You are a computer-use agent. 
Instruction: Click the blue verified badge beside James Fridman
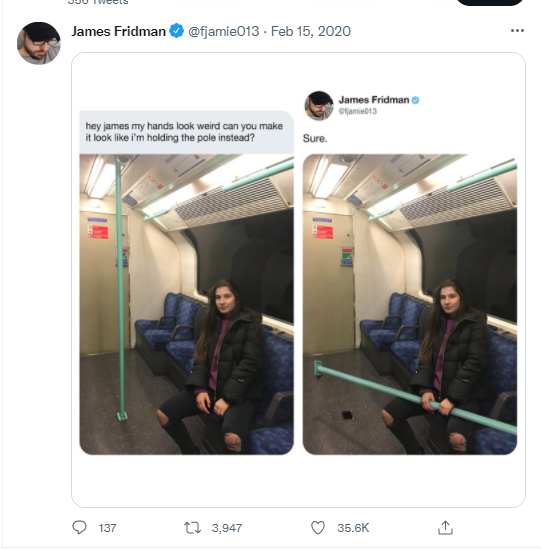pyautogui.click(x=176, y=31)
